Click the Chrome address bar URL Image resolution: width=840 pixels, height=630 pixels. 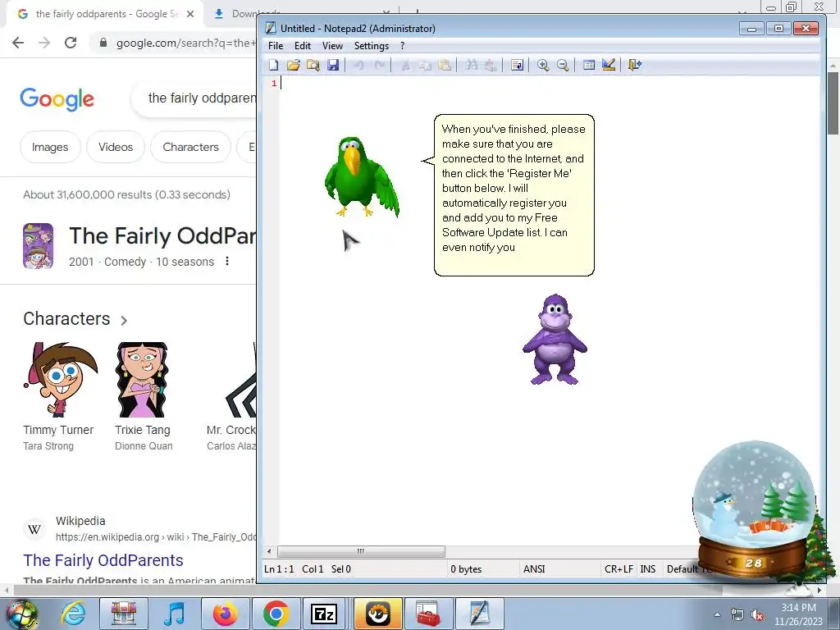(x=185, y=43)
